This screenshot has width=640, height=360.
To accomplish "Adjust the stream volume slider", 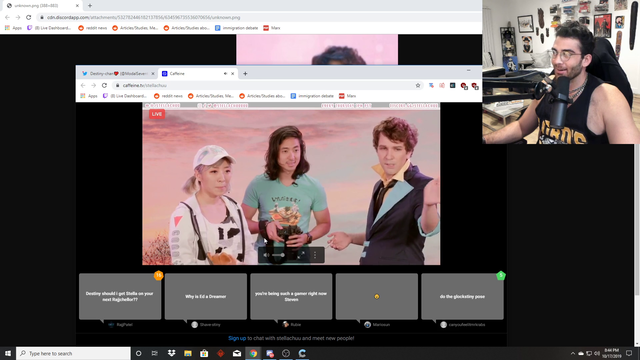I will pos(279,255).
